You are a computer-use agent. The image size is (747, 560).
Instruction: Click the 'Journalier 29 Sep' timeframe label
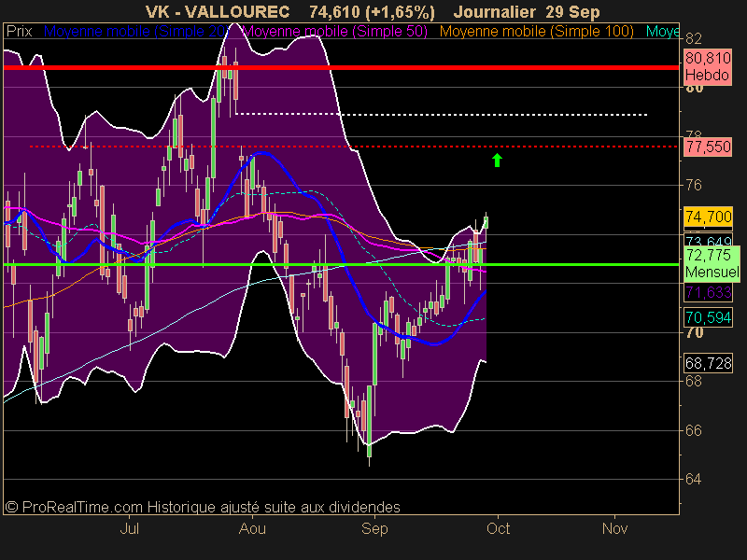527,12
